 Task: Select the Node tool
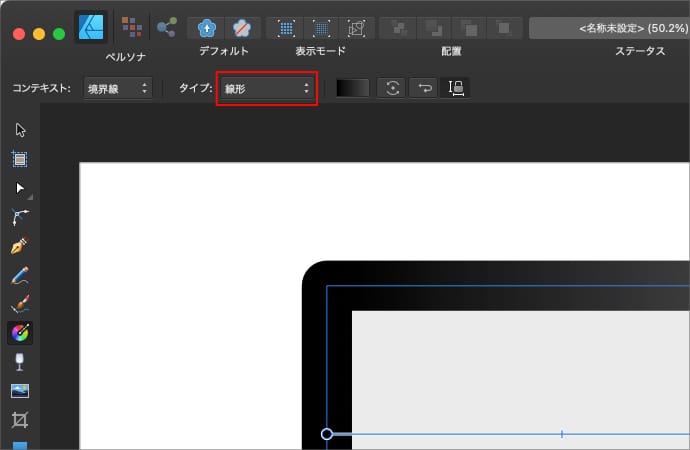coord(20,187)
